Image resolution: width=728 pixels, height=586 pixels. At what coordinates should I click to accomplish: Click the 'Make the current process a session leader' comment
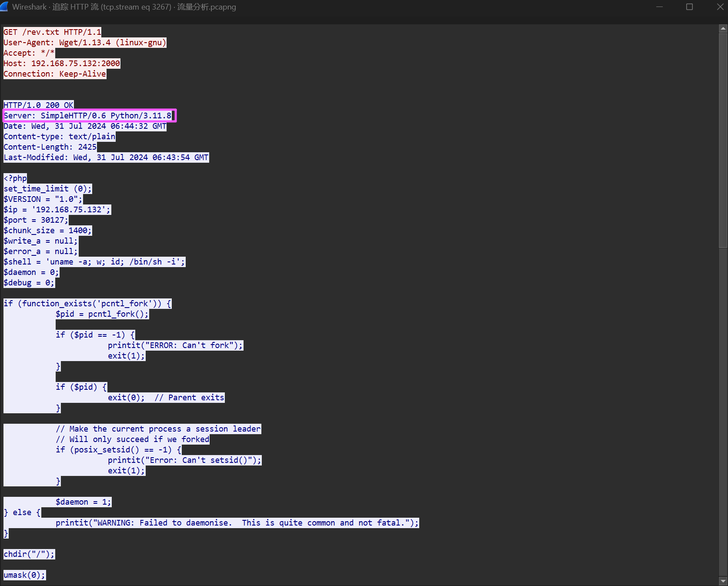tap(158, 429)
